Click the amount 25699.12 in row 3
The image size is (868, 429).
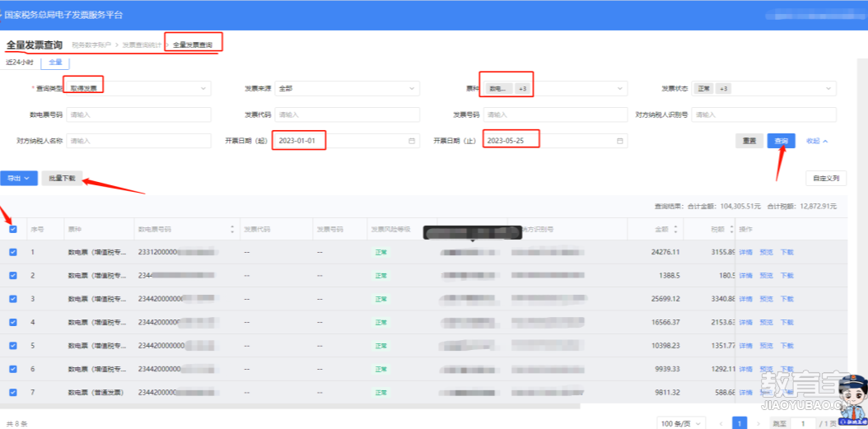pos(666,299)
